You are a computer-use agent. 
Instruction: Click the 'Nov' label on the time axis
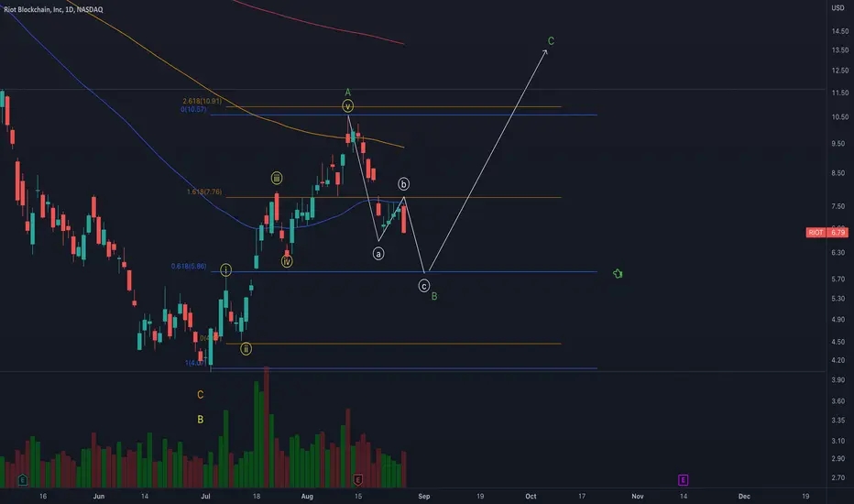coord(637,497)
